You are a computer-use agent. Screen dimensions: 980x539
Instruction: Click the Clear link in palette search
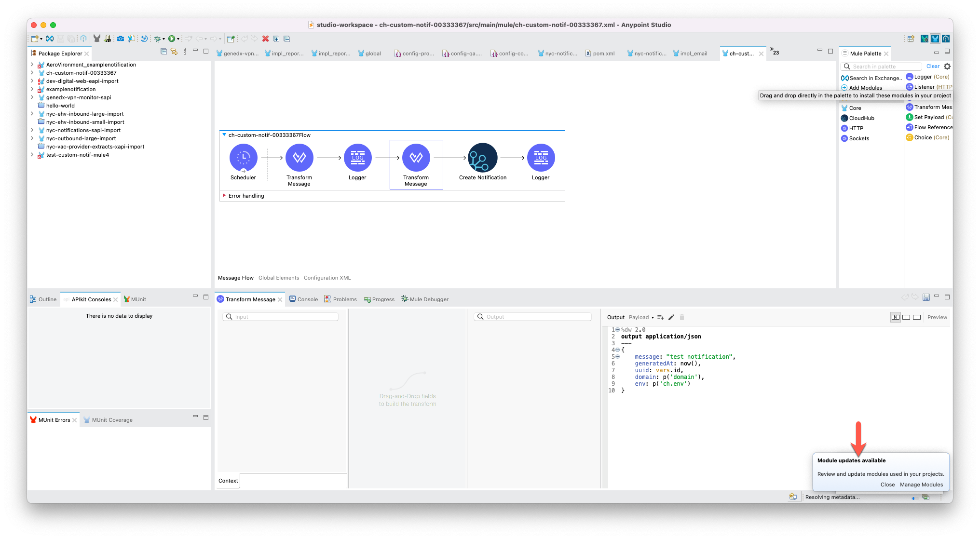933,67
